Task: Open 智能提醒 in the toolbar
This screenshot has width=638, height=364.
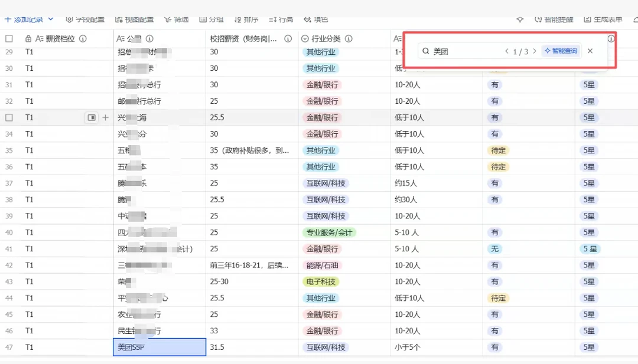Action: tap(554, 19)
